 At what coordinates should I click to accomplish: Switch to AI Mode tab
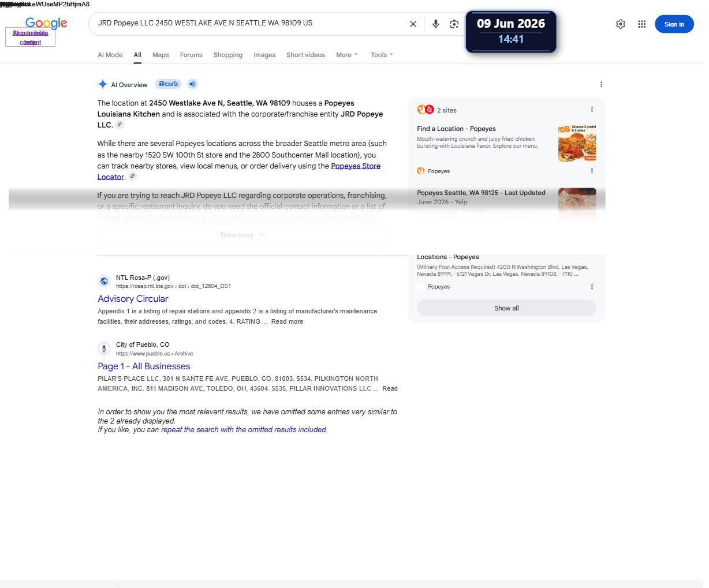point(110,55)
